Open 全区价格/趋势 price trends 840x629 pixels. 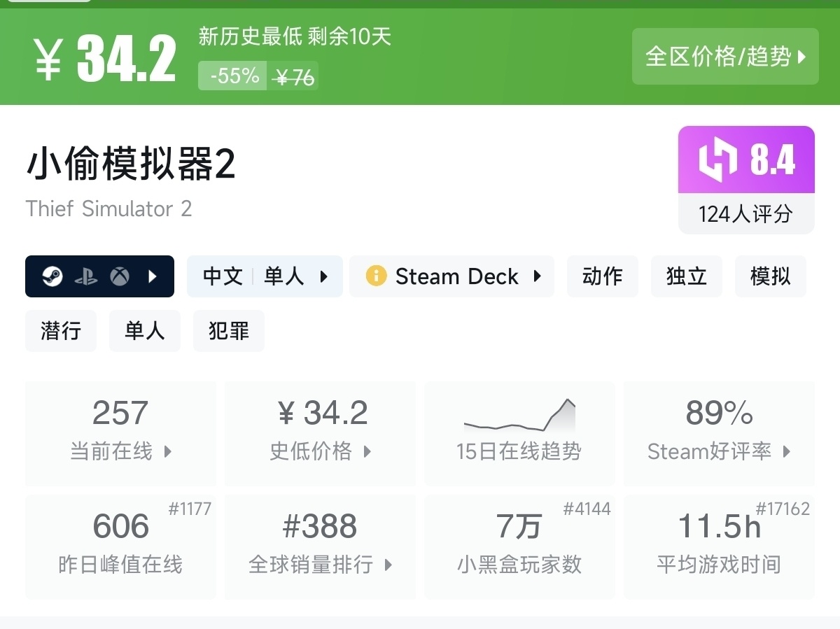click(x=725, y=56)
